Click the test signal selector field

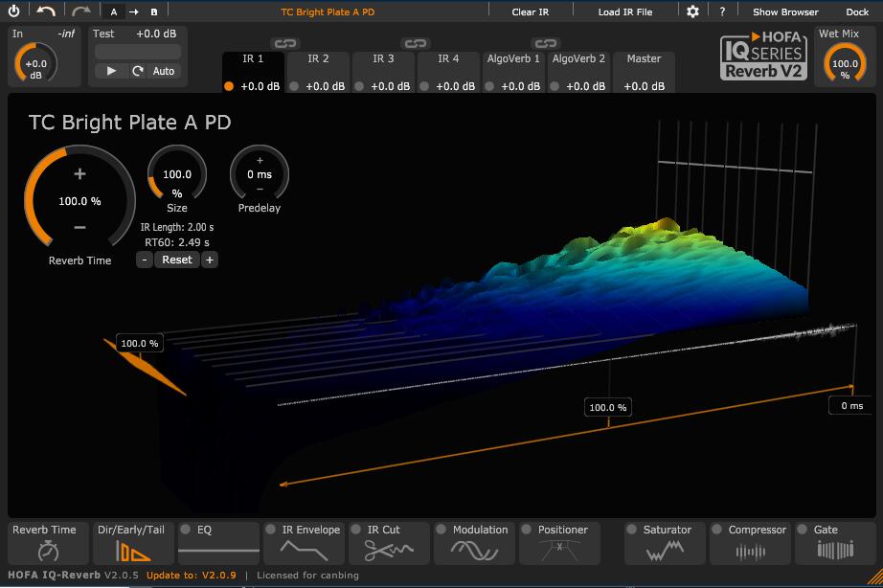pyautogui.click(x=137, y=52)
